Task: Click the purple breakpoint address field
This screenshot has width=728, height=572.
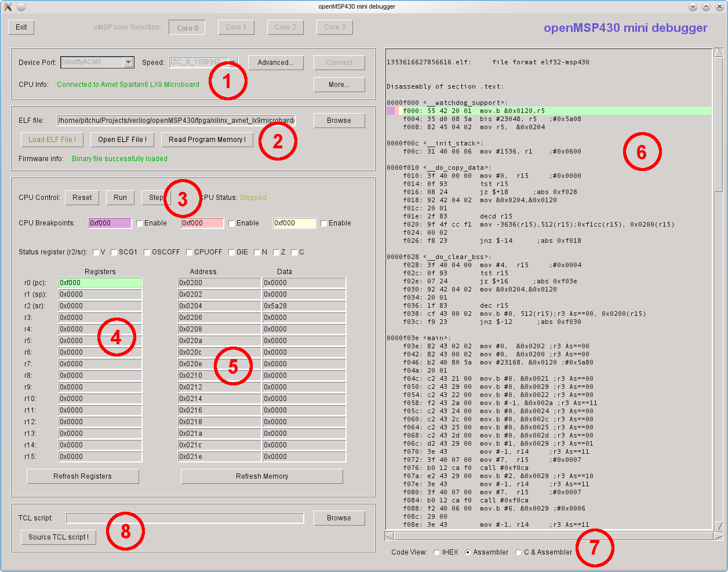Action: [110, 223]
